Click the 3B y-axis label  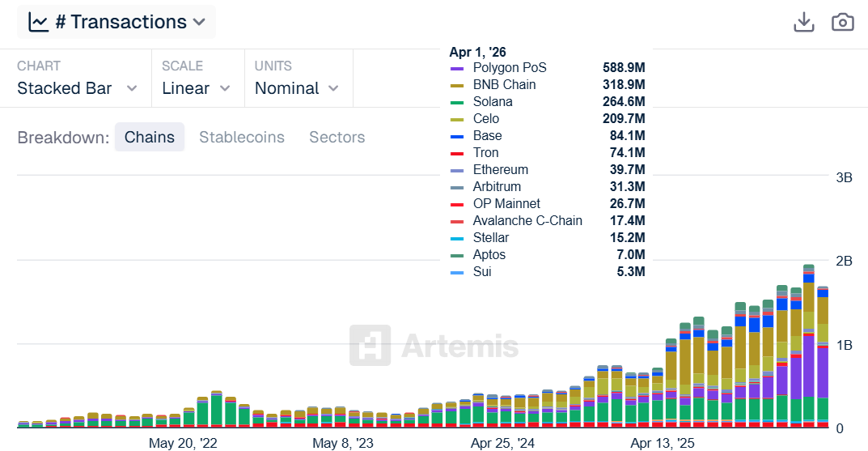pyautogui.click(x=844, y=178)
